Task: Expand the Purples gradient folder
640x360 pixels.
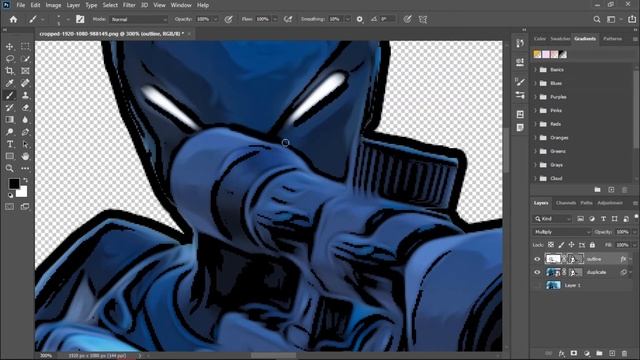Action: [x=536, y=97]
